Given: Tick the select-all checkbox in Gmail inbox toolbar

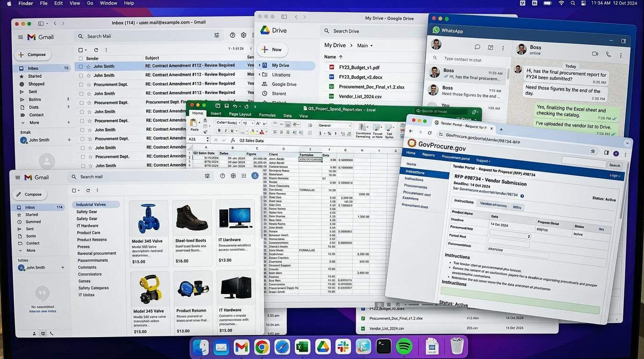Looking at the screenshot, I should 80,50.
